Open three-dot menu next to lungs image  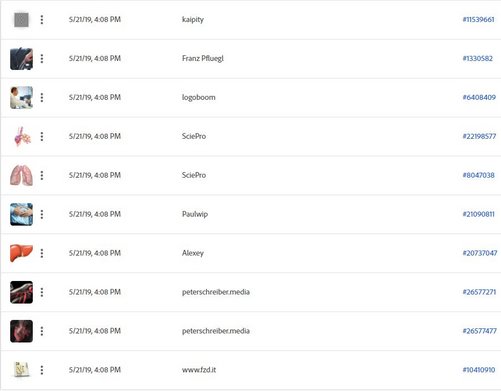(42, 175)
